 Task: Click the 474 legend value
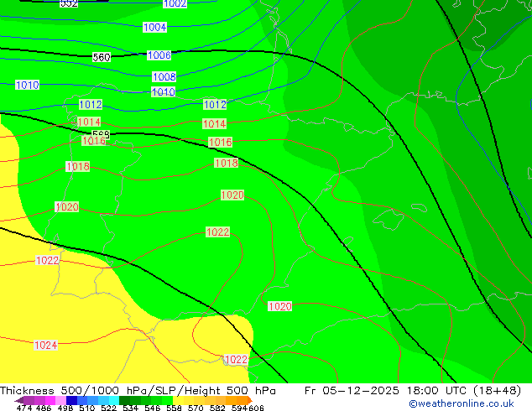click(24, 408)
